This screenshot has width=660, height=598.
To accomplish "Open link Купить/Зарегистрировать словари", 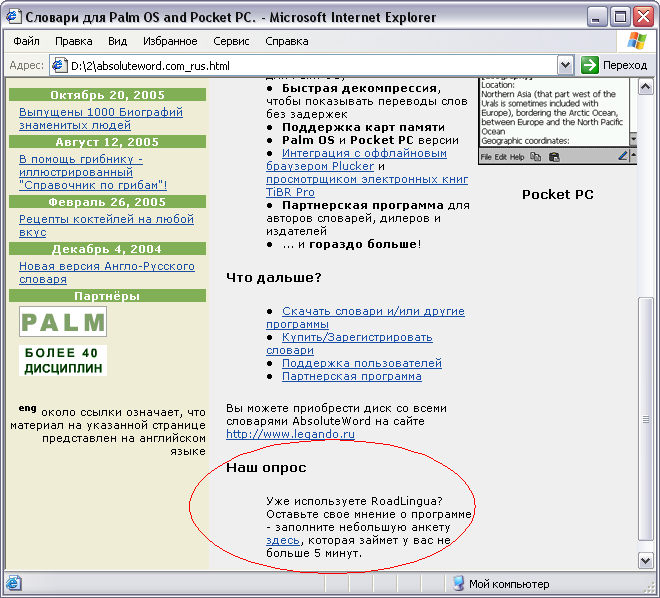I will click(349, 343).
